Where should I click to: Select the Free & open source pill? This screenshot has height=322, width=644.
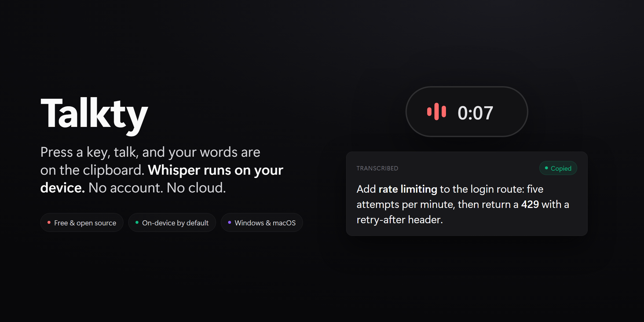pyautogui.click(x=82, y=223)
